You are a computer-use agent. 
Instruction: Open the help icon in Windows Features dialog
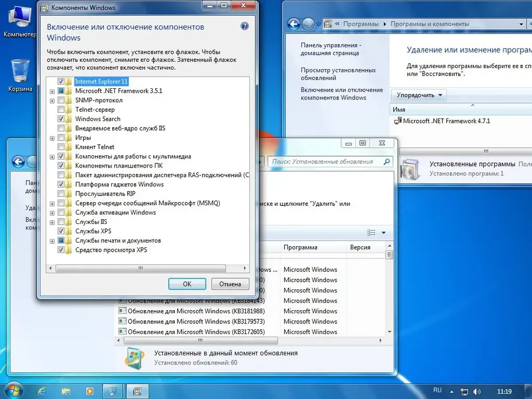[x=244, y=26]
